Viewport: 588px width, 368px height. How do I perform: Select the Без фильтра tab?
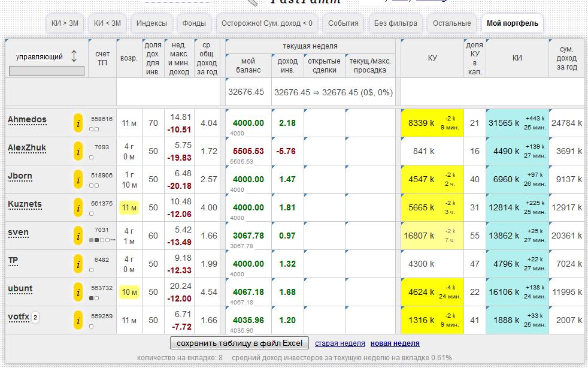tap(396, 23)
